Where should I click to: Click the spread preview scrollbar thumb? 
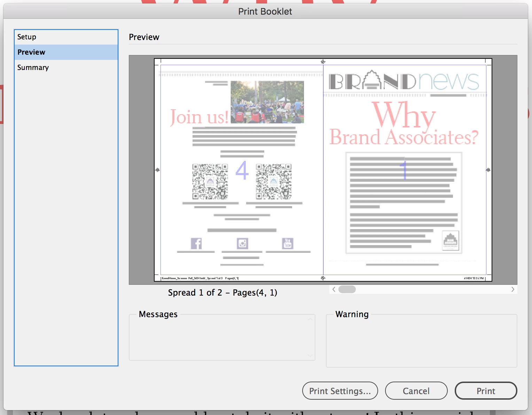[x=347, y=289]
